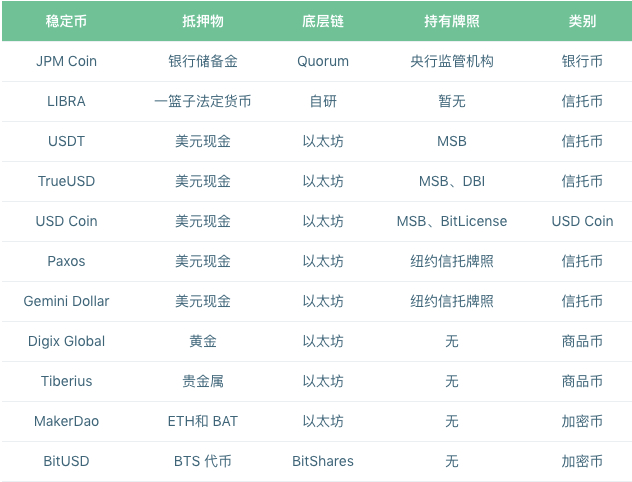Click the 央行监管机构 license cell
Viewport: 632px width, 482px height.
(452, 61)
